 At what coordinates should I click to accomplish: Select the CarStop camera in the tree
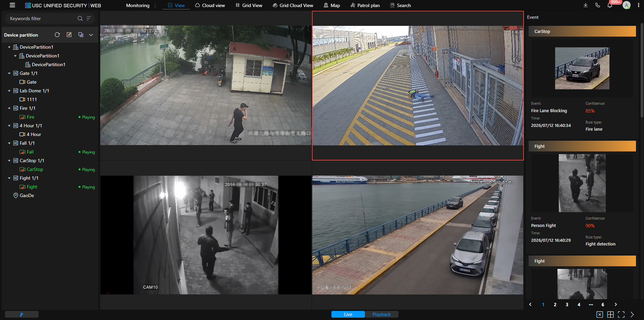35,169
